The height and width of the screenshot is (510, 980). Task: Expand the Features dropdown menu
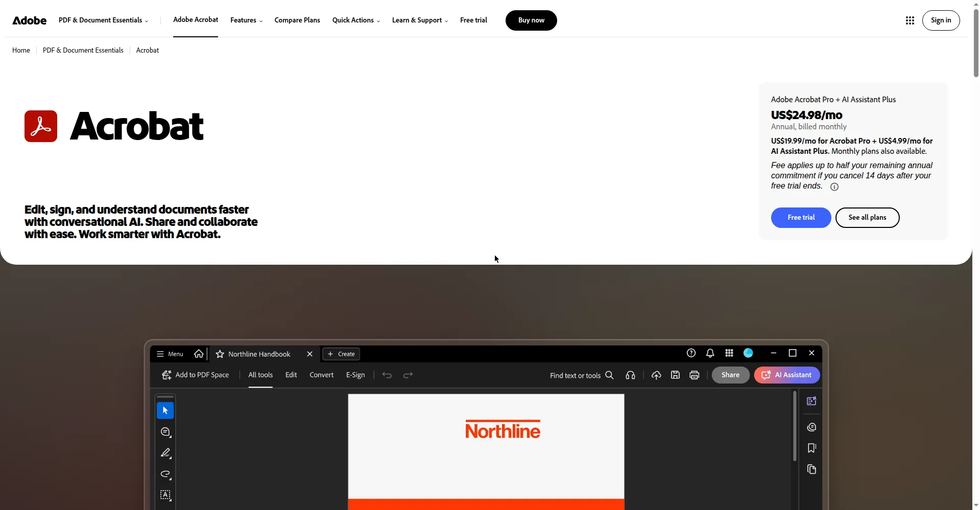tap(246, 20)
